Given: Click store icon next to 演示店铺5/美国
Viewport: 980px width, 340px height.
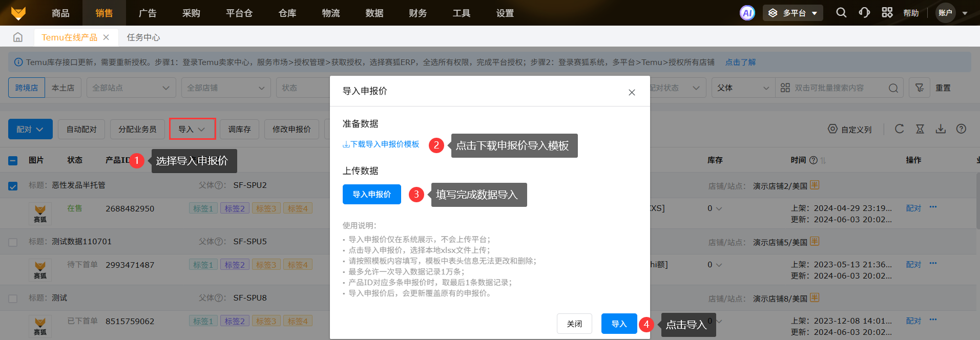Looking at the screenshot, I should pos(815,241).
